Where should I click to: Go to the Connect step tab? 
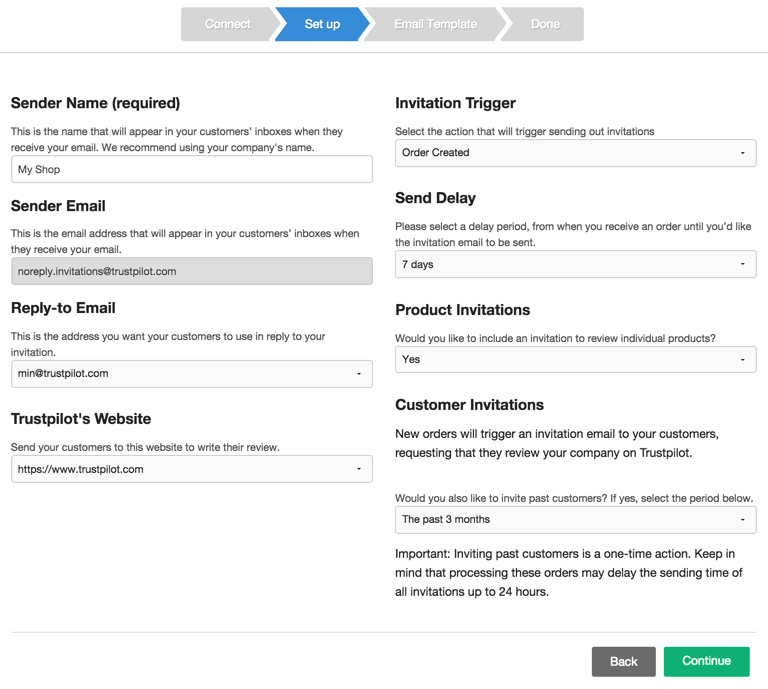[x=227, y=25]
